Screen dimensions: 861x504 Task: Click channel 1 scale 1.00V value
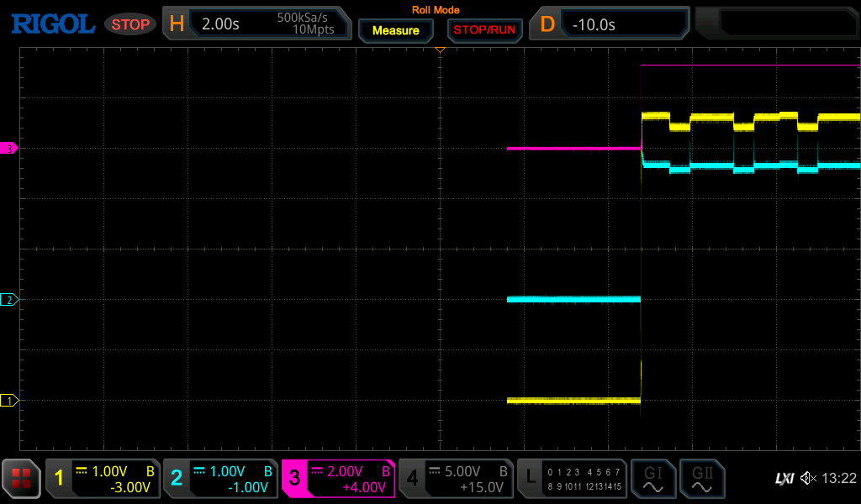click(109, 471)
